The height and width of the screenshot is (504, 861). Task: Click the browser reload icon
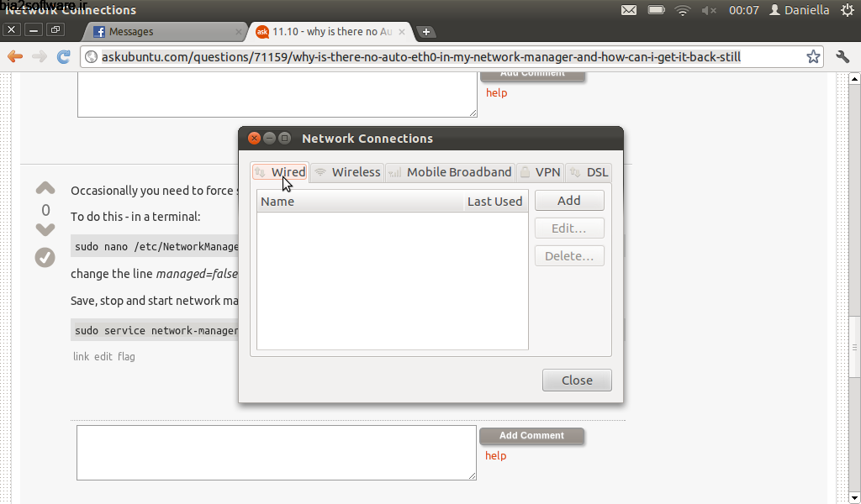click(x=63, y=57)
